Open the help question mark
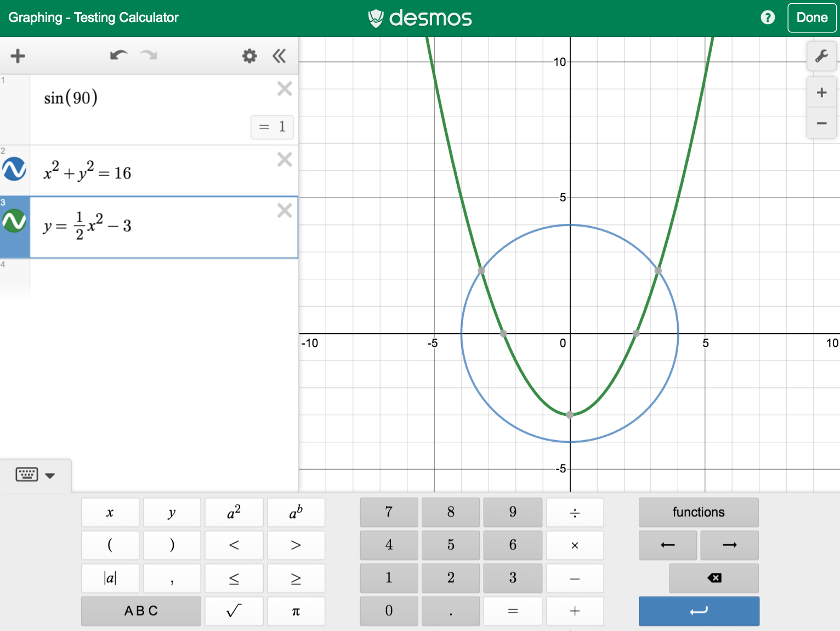This screenshot has width=840, height=631. (768, 18)
